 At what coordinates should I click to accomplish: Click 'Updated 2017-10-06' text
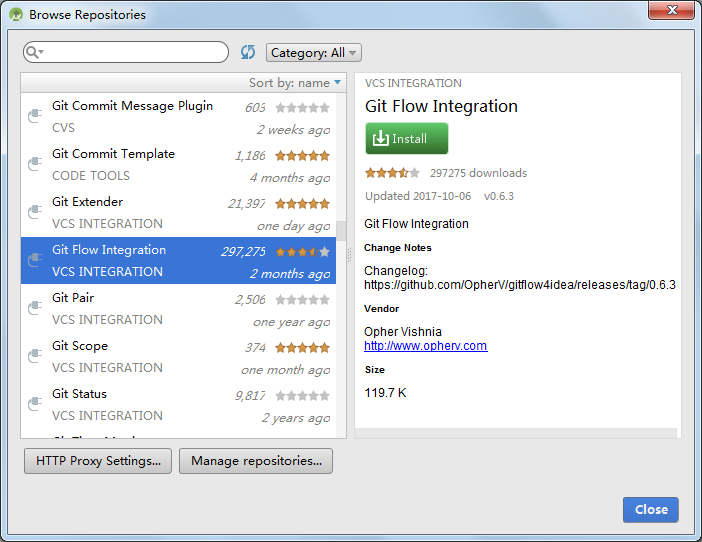pos(418,196)
